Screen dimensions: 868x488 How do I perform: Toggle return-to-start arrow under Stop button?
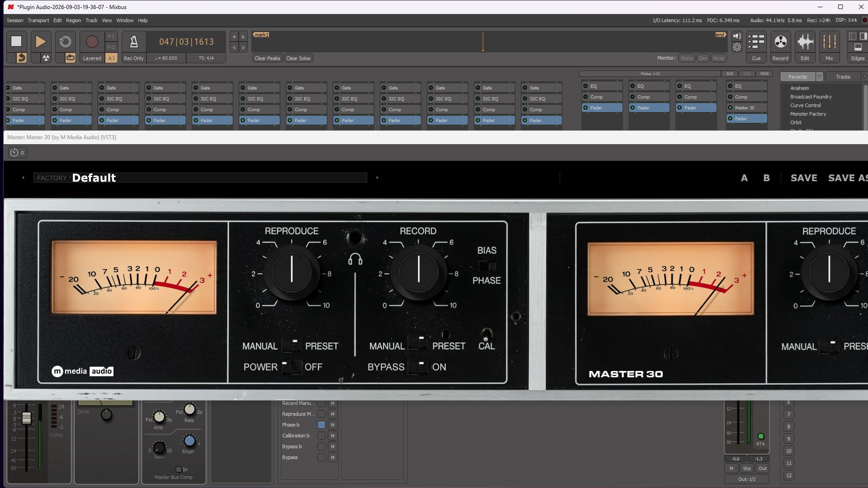click(x=21, y=58)
